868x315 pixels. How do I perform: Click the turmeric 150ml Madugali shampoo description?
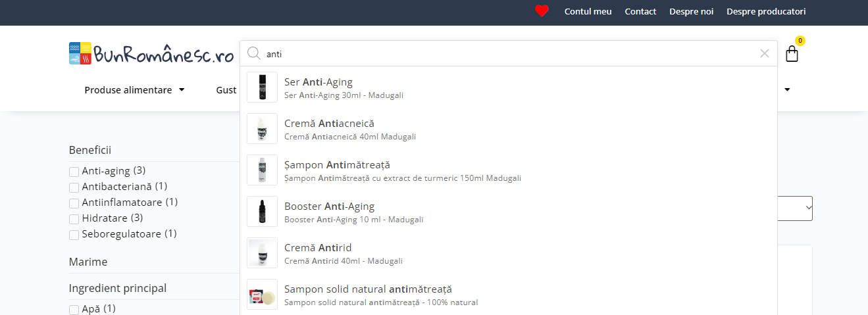(403, 178)
